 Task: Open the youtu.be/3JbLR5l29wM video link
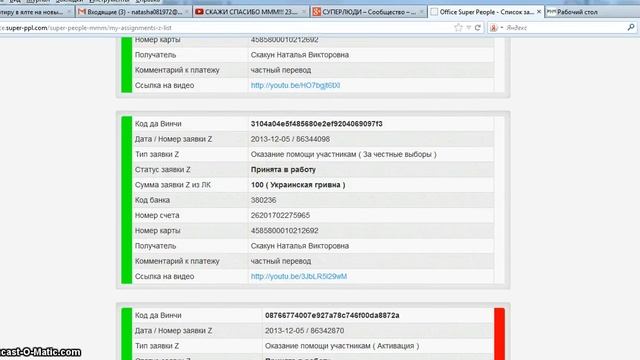pyautogui.click(x=299, y=276)
